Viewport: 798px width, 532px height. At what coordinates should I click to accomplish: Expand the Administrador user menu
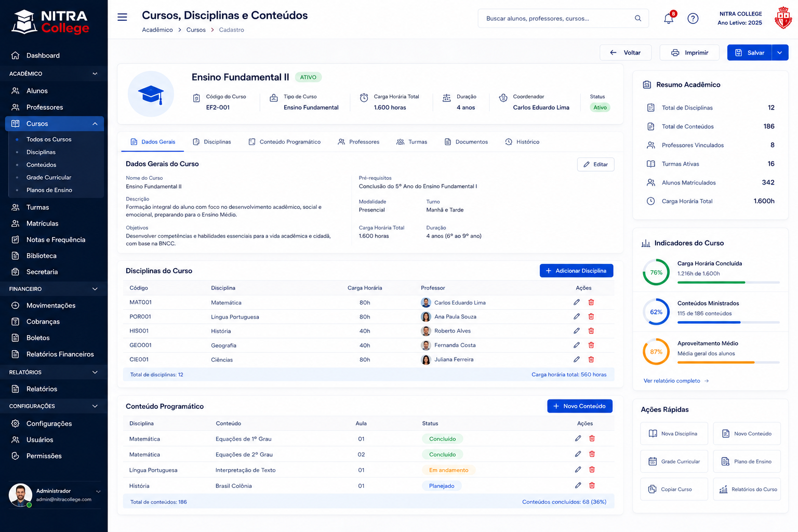point(98,491)
